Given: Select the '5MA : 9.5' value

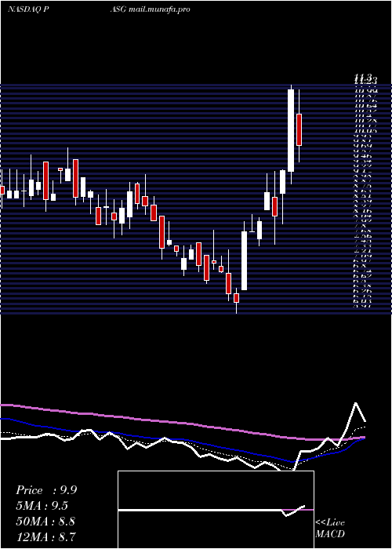Looking at the screenshot, I should (x=42, y=506).
